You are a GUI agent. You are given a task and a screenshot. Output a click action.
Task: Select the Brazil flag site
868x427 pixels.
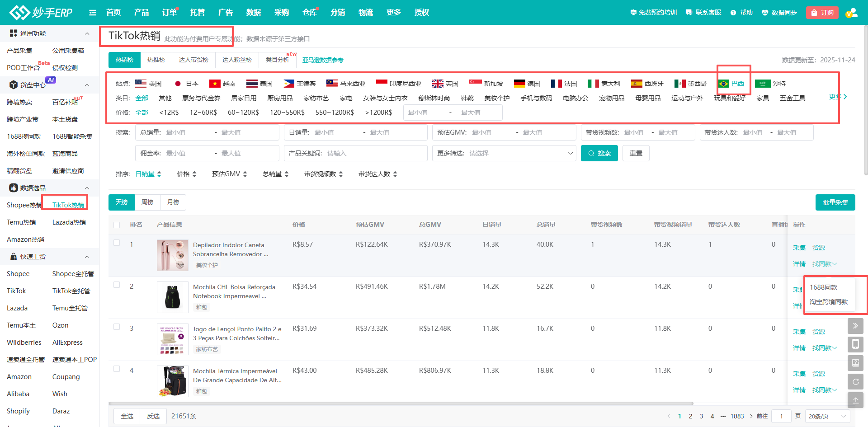(x=731, y=84)
